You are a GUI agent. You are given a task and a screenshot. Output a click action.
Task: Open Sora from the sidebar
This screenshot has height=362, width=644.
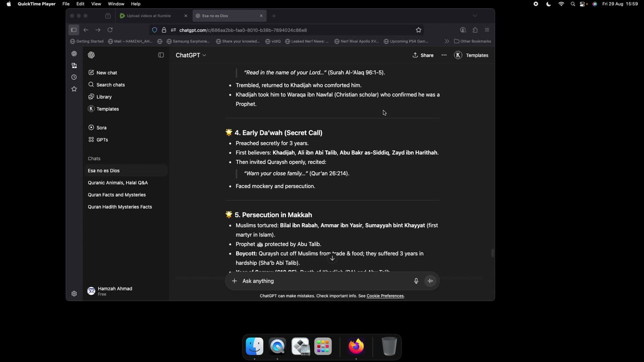126,128
